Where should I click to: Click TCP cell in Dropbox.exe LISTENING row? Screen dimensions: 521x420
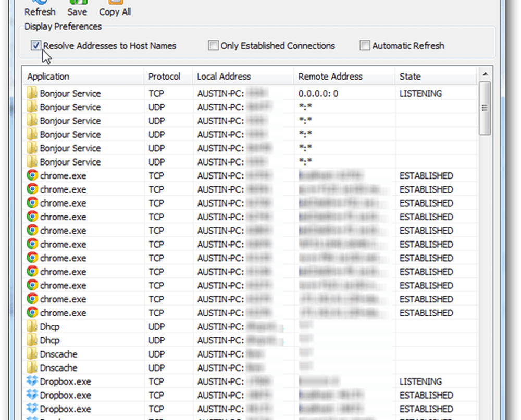pos(156,382)
